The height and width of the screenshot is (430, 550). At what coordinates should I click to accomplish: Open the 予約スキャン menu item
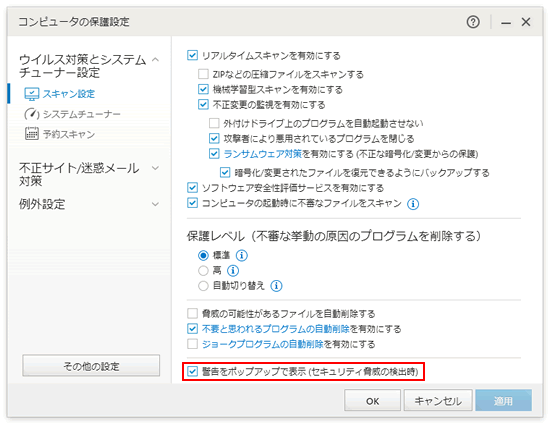(x=69, y=134)
